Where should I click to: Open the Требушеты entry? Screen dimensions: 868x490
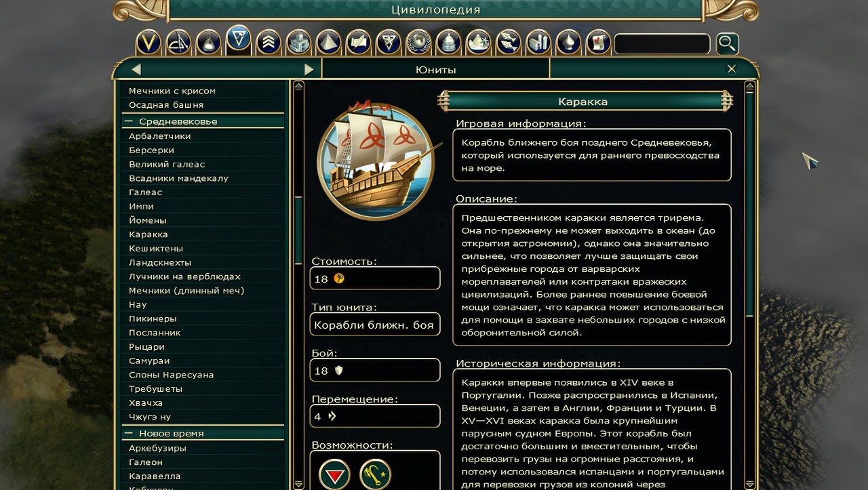click(203, 388)
